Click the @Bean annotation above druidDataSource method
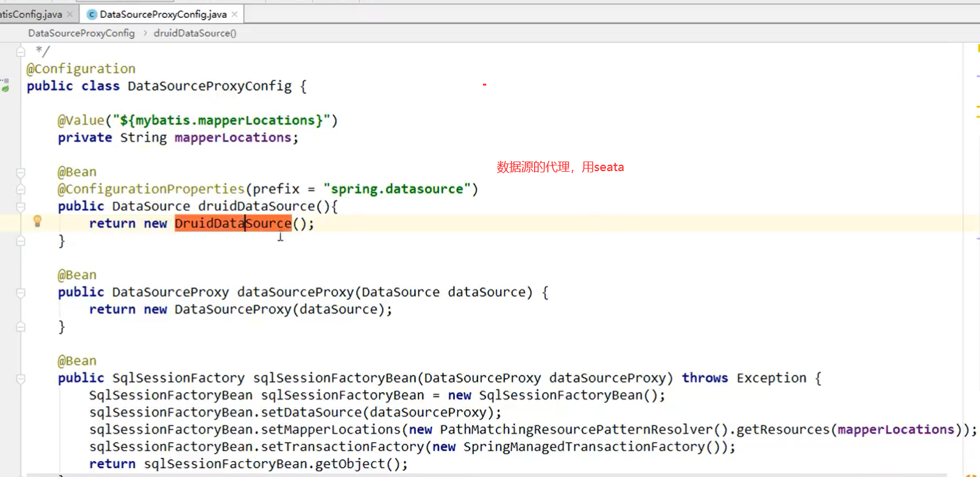This screenshot has height=477, width=980. click(77, 172)
